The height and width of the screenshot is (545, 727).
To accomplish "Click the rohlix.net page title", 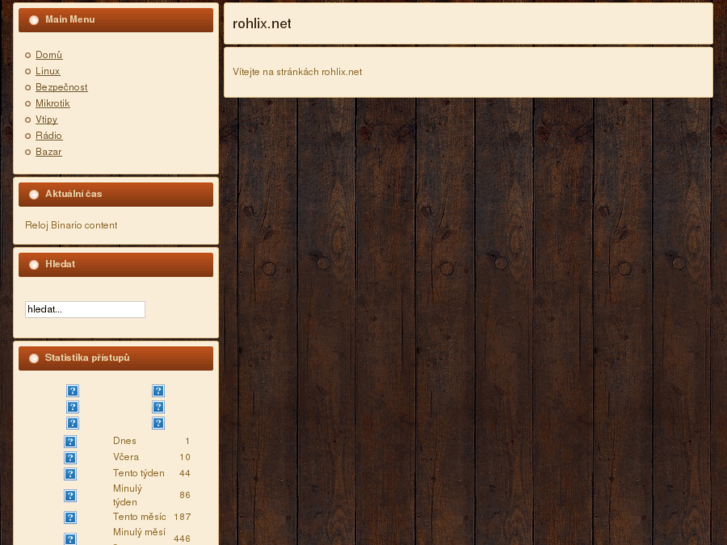I will 261,24.
